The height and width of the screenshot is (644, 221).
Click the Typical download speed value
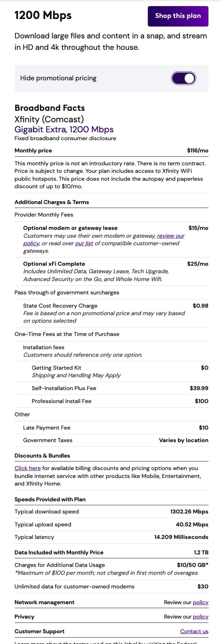[x=189, y=512]
